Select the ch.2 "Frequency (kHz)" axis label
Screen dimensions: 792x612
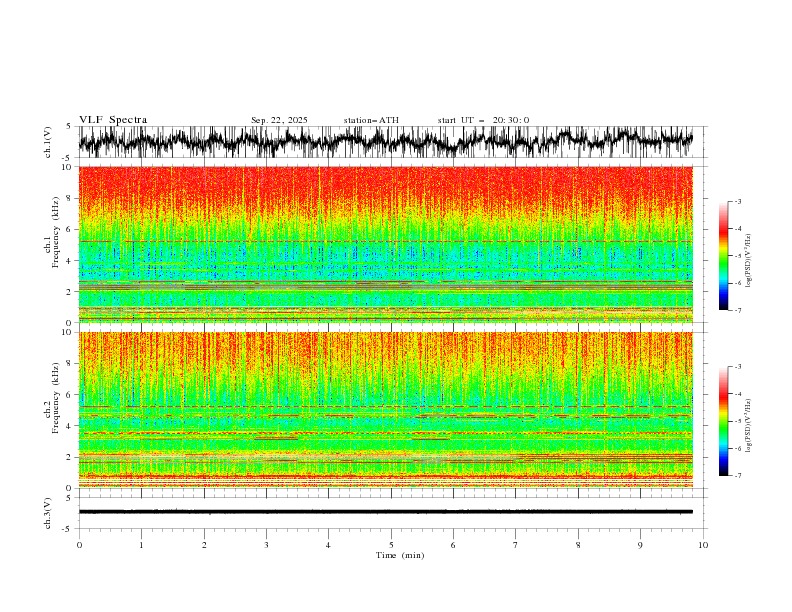click(x=56, y=397)
